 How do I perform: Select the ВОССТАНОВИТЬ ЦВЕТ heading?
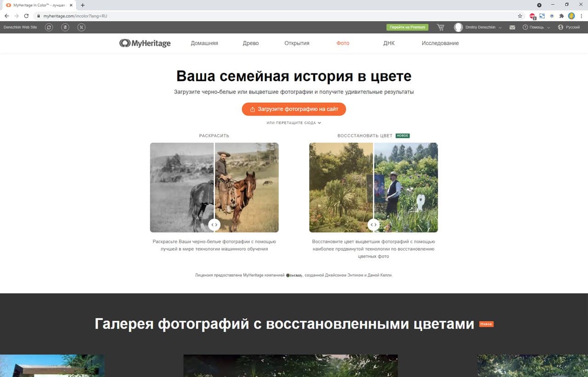365,136
